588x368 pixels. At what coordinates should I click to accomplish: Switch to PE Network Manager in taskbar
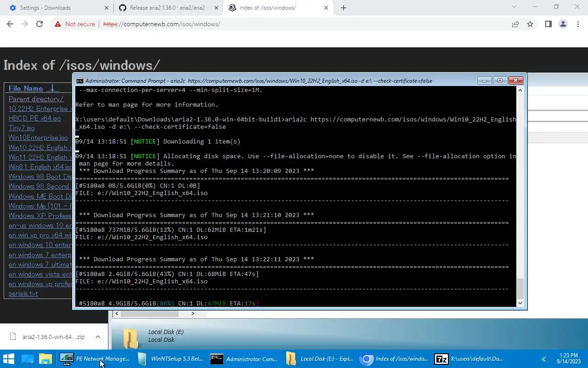(x=94, y=359)
